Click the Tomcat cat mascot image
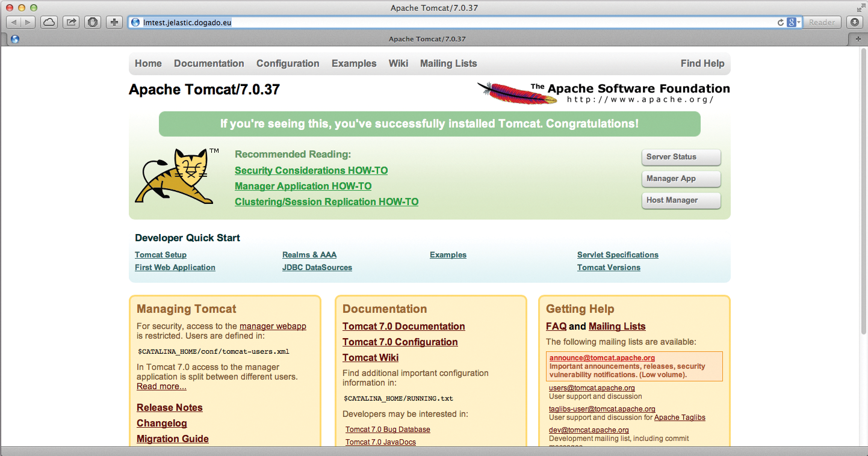Screen dimensions: 868x456 (177, 176)
